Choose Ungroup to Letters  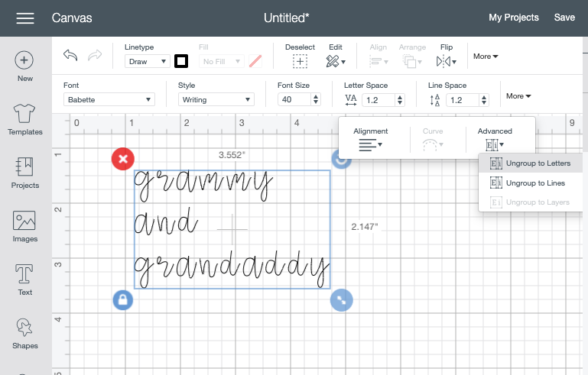[530, 163]
